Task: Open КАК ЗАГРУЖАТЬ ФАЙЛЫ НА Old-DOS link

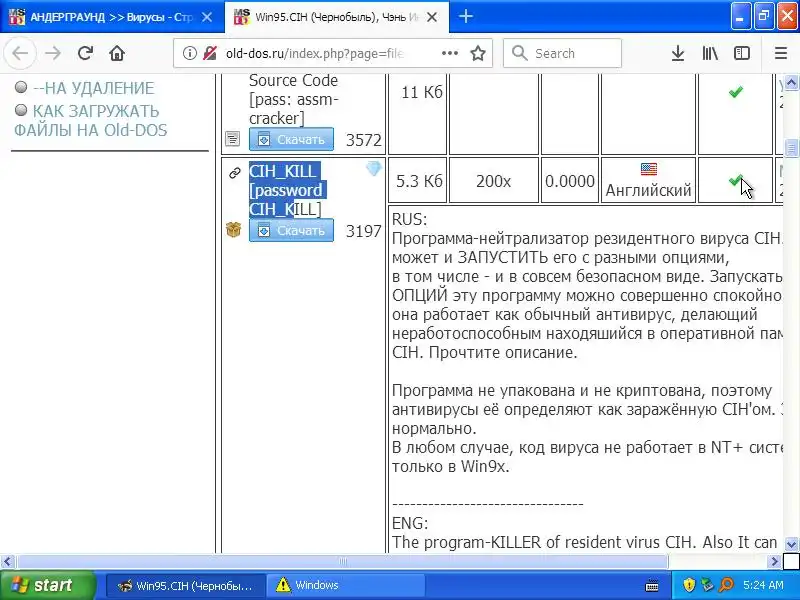Action: [x=90, y=121]
